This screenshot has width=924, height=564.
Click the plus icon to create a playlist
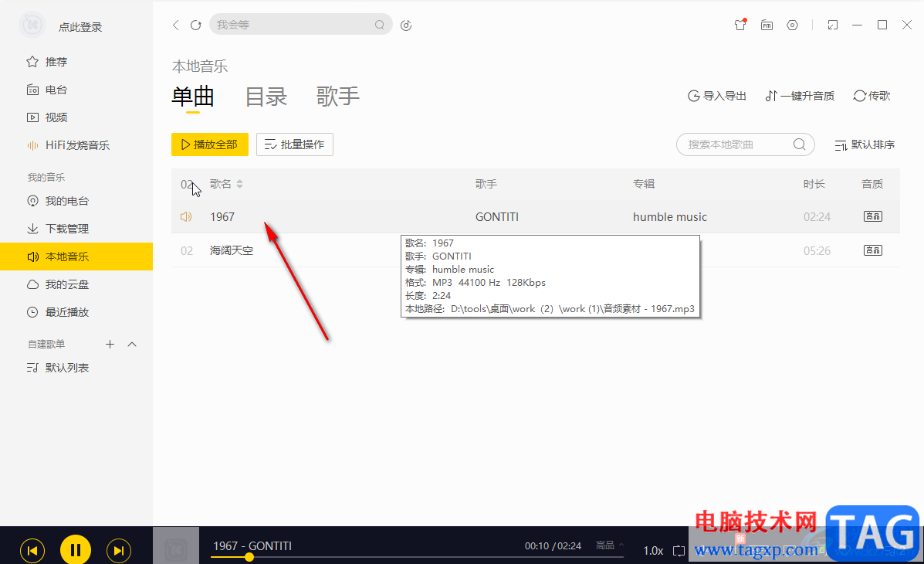[x=110, y=344]
